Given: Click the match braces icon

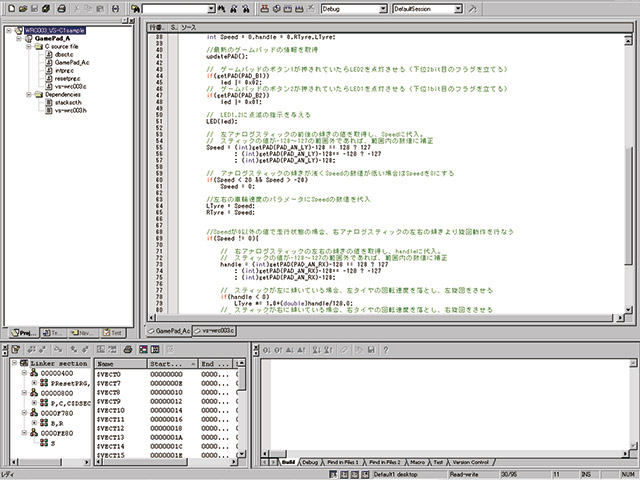Looking at the screenshot, I should click(x=116, y=8).
